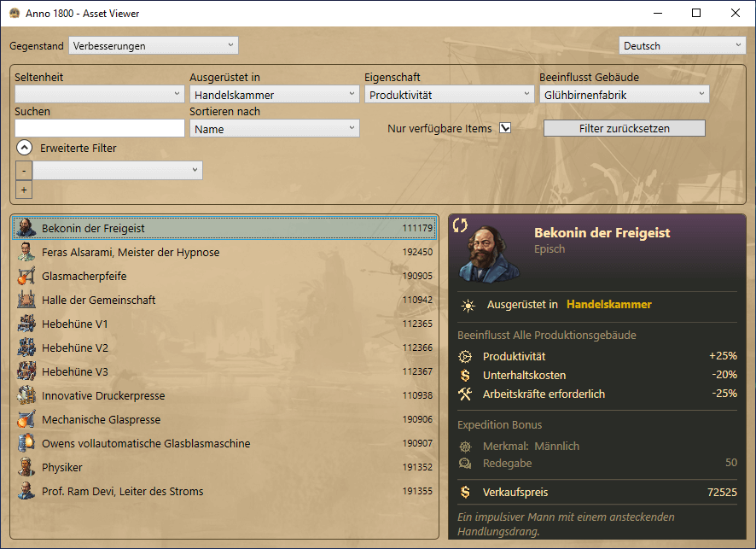The height and width of the screenshot is (549, 756).
Task: Click the Verkaufspreis dollar icon
Action: pos(465,492)
